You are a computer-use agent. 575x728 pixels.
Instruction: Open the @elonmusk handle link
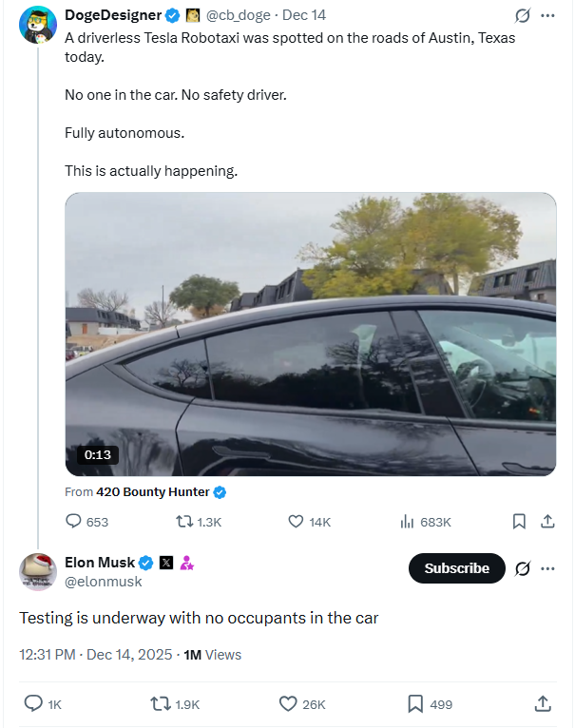103,582
